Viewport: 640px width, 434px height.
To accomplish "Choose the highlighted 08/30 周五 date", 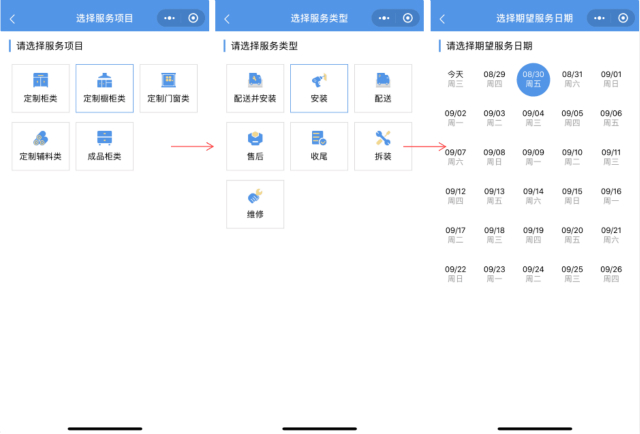I will (534, 79).
